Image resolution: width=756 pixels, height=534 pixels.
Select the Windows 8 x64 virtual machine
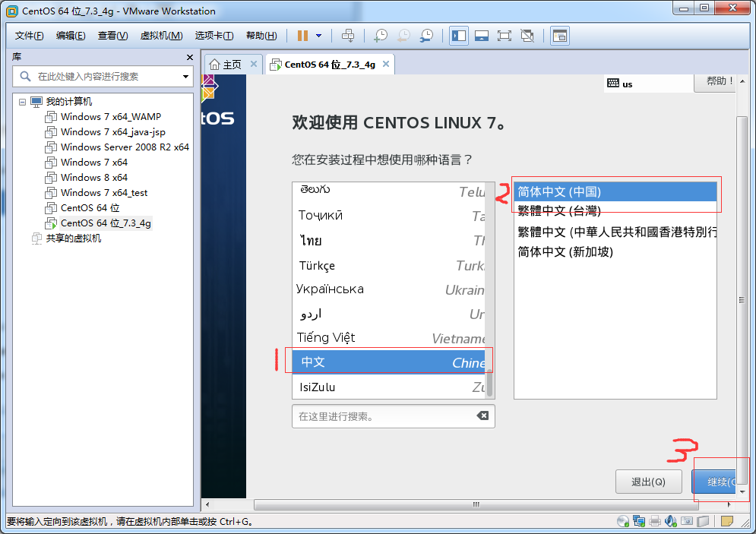point(94,177)
